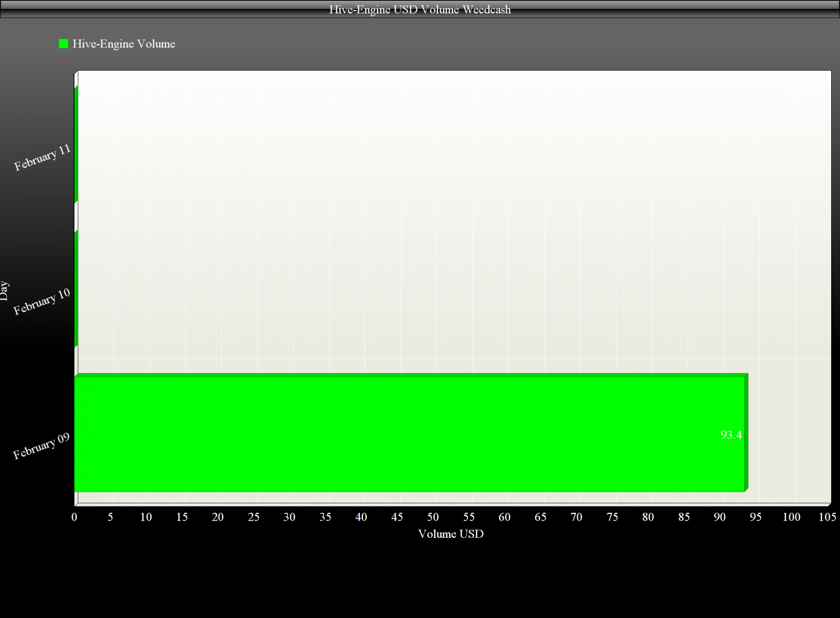Click the 10 tick on volume axis
Image resolution: width=840 pixels, height=618 pixels.
pyautogui.click(x=146, y=517)
